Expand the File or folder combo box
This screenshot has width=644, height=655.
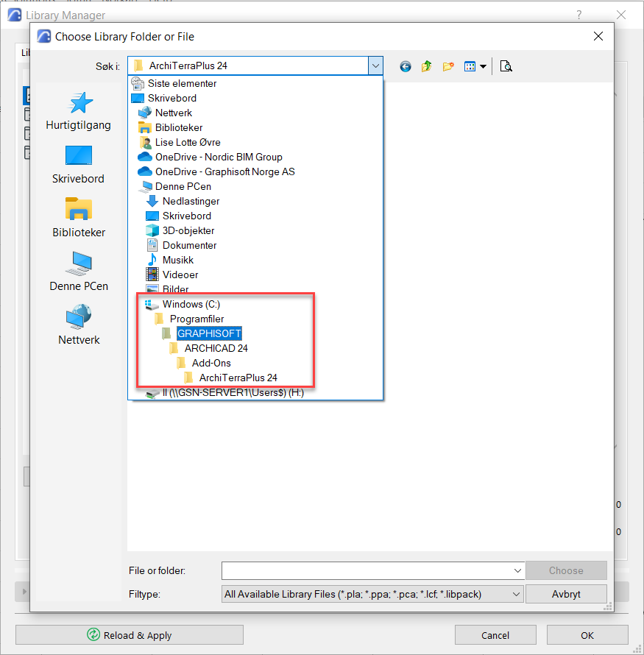[x=517, y=570]
